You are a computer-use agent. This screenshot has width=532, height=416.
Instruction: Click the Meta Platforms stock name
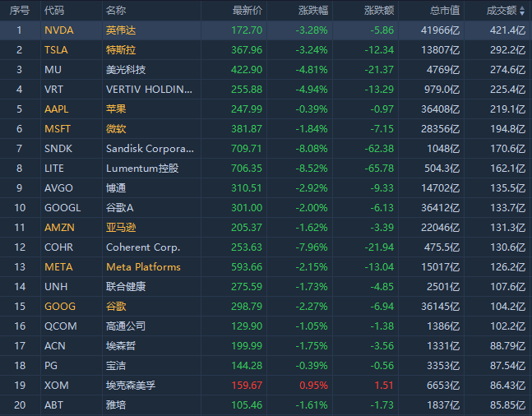[x=143, y=267]
